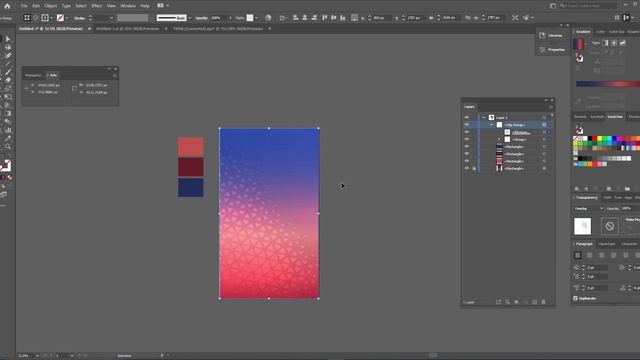Select the Paintbrush tool

pos(8,72)
